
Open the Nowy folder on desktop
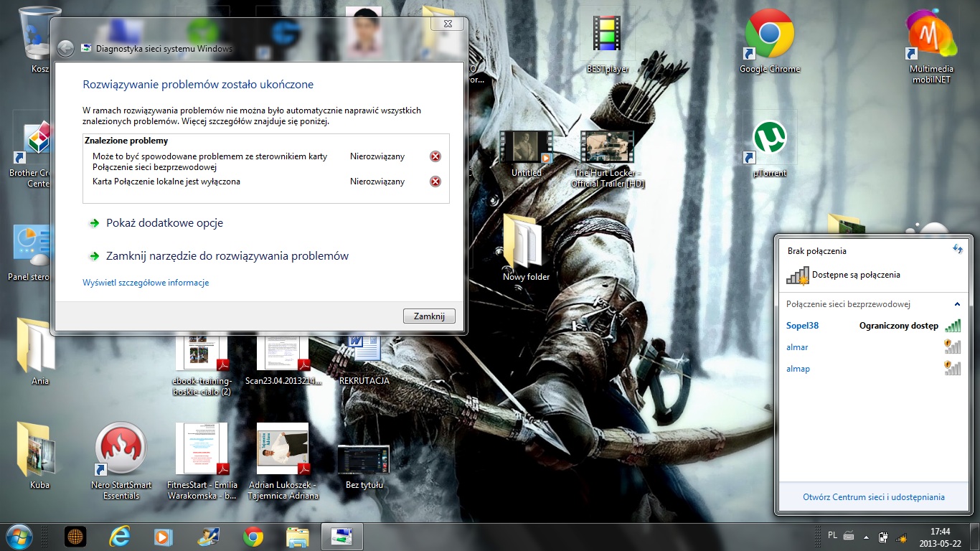tap(526, 246)
